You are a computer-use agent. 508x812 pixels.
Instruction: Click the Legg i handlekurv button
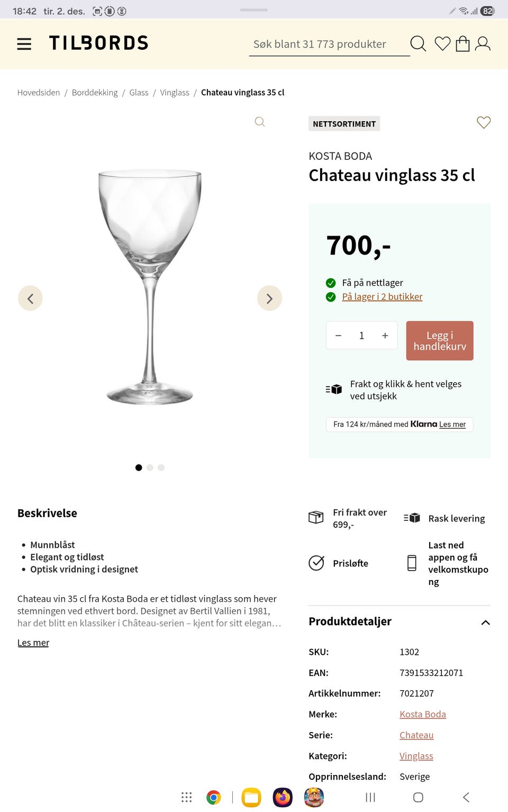(439, 340)
